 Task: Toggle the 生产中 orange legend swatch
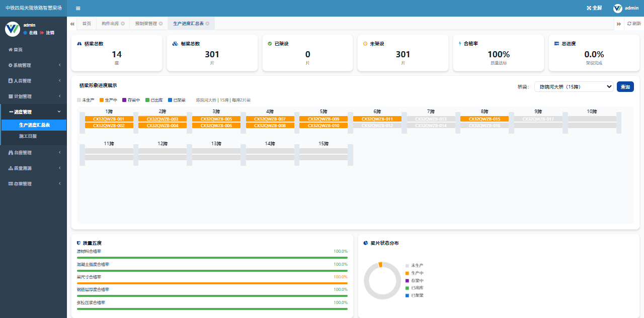click(101, 100)
